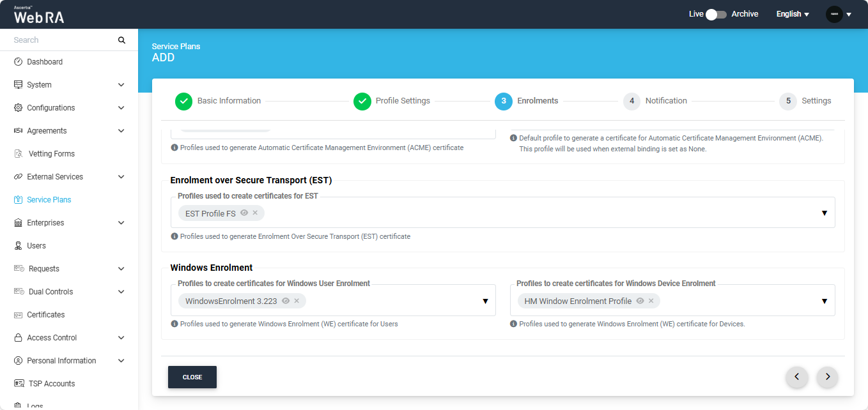Click info icon beside EST certificate hint
The height and width of the screenshot is (410, 868).
[x=174, y=236]
